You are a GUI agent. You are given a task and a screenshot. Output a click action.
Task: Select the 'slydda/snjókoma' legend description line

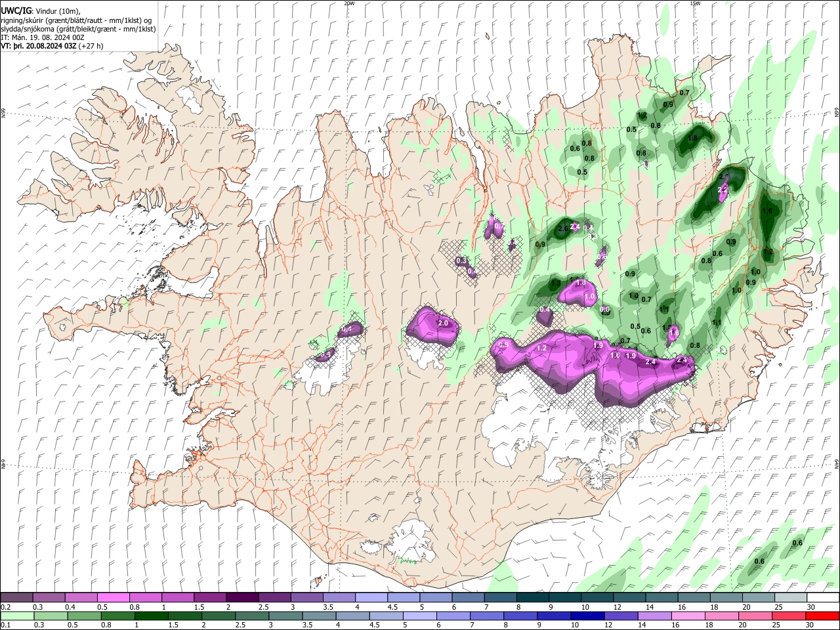[x=78, y=30]
